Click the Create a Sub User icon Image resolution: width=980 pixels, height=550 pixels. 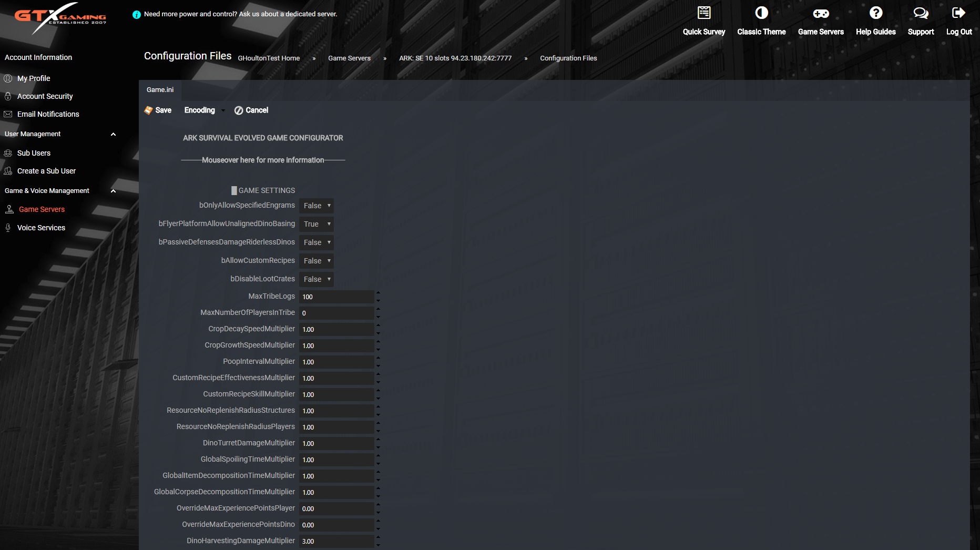pos(8,171)
